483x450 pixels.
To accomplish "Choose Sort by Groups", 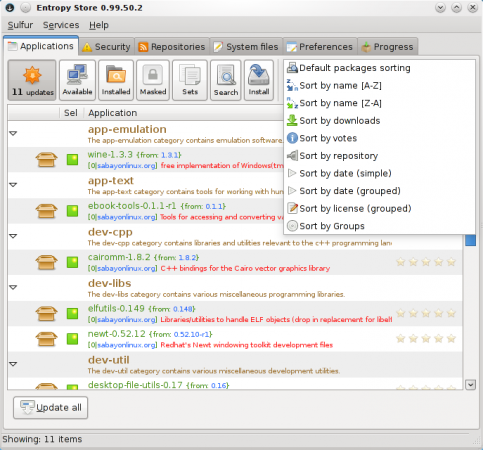I will tap(379, 226).
